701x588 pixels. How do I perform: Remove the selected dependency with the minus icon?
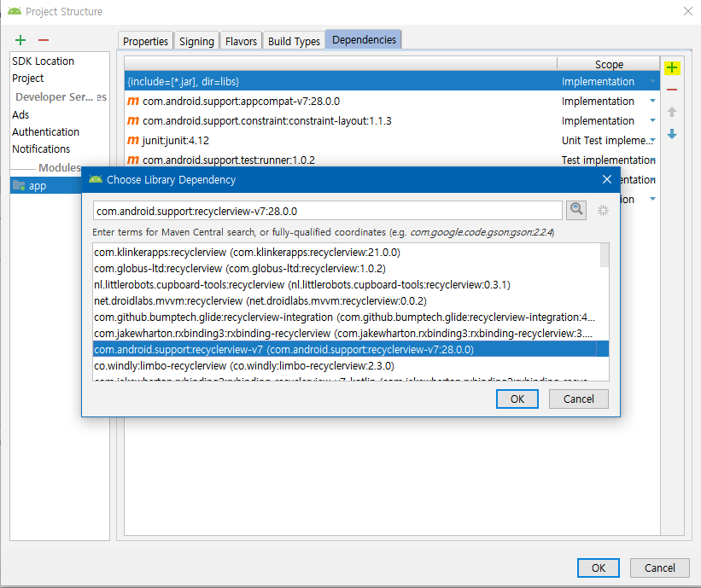tap(672, 90)
